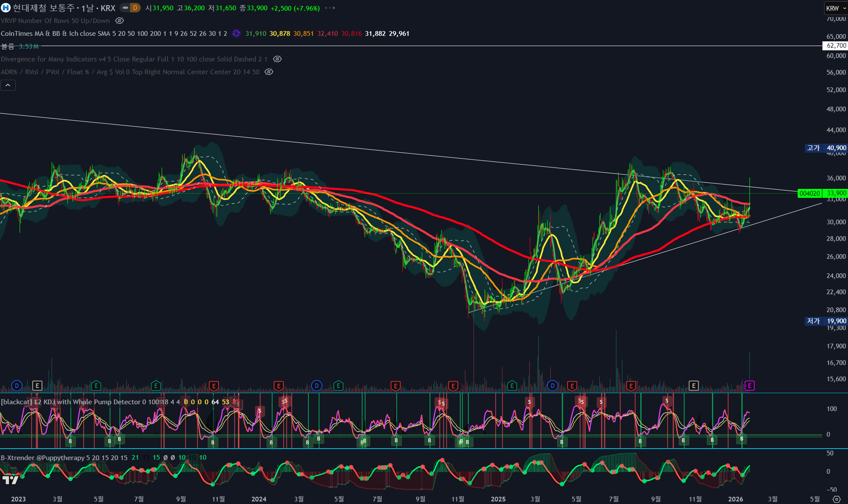
Task: Click the red E earnings marker near late July 2025
Action: point(630,386)
